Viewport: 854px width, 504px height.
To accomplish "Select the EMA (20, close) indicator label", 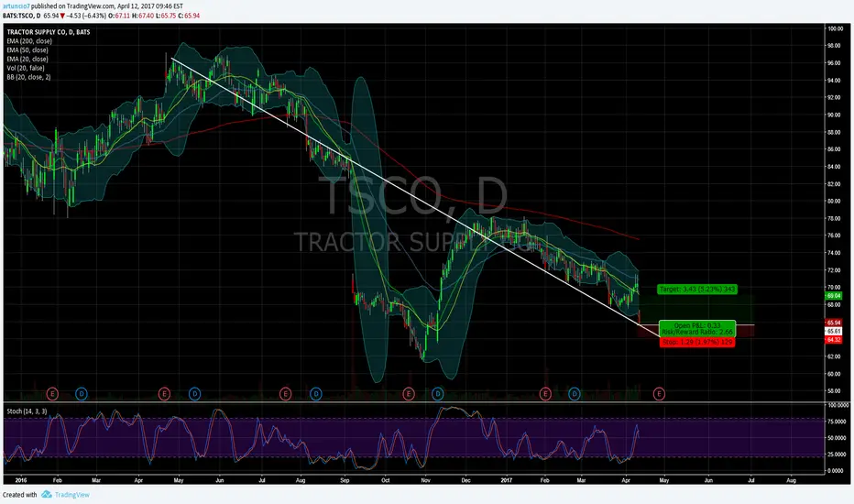I will [x=27, y=59].
